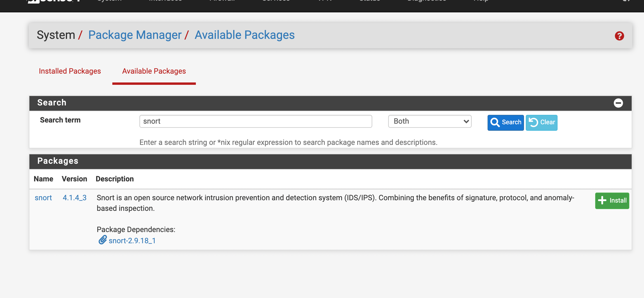
Task: Switch to Installed Packages tab
Action: (70, 71)
